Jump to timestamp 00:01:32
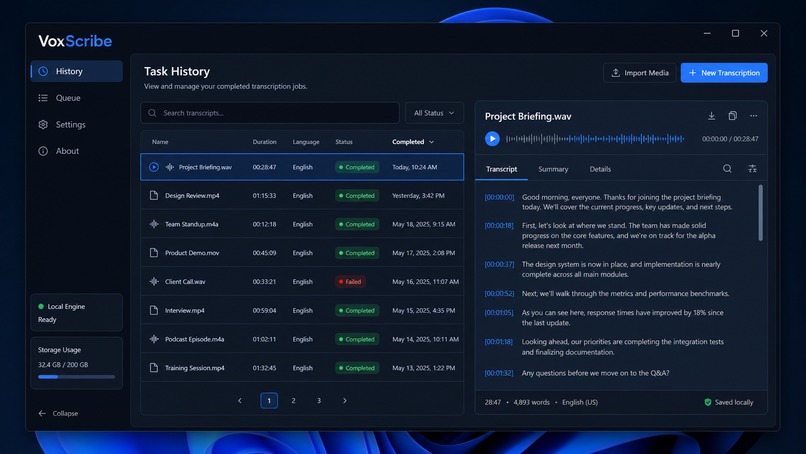Screen dimensions: 806x454 499,373
